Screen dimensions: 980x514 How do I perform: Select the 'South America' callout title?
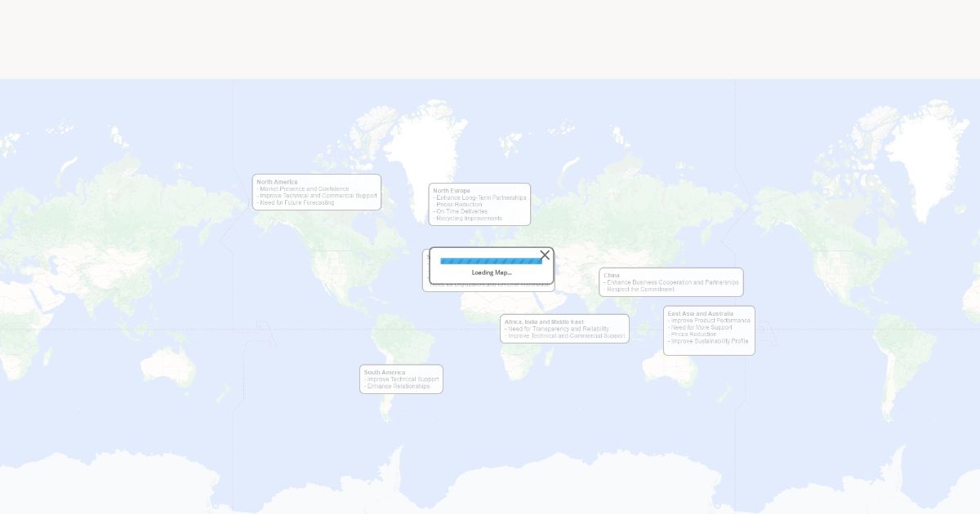coord(385,372)
